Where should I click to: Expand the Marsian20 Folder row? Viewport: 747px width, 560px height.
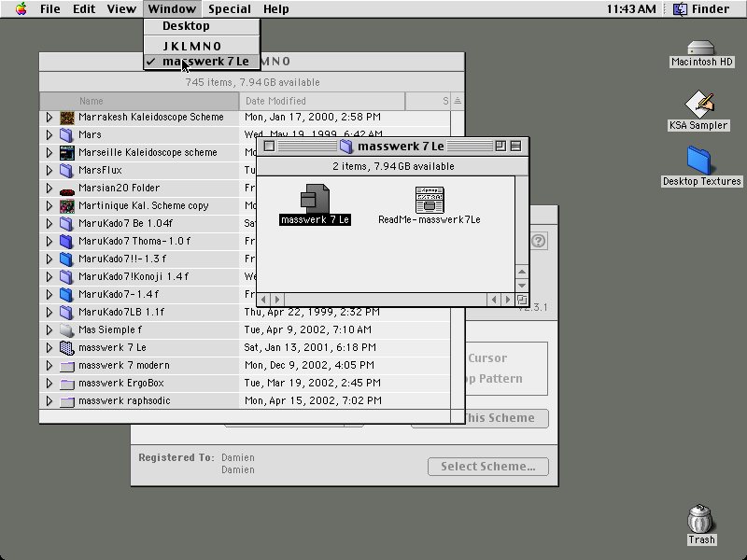pyautogui.click(x=49, y=189)
